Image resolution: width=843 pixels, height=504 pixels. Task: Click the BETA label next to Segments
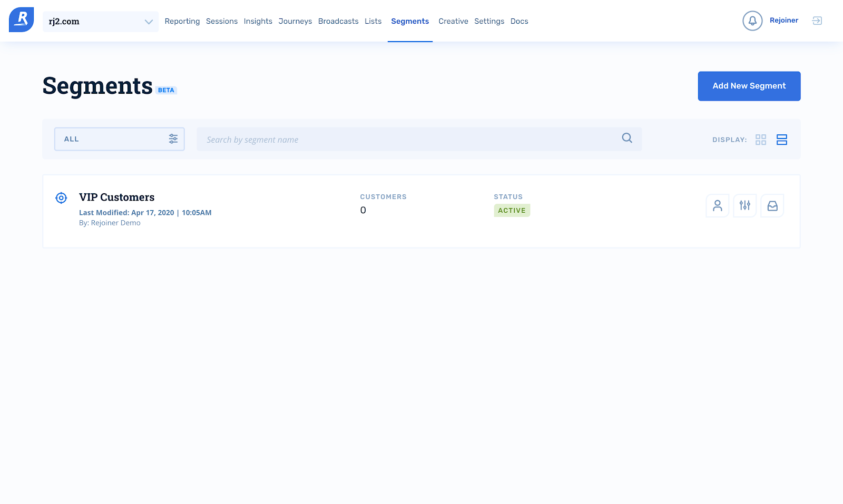pyautogui.click(x=166, y=90)
